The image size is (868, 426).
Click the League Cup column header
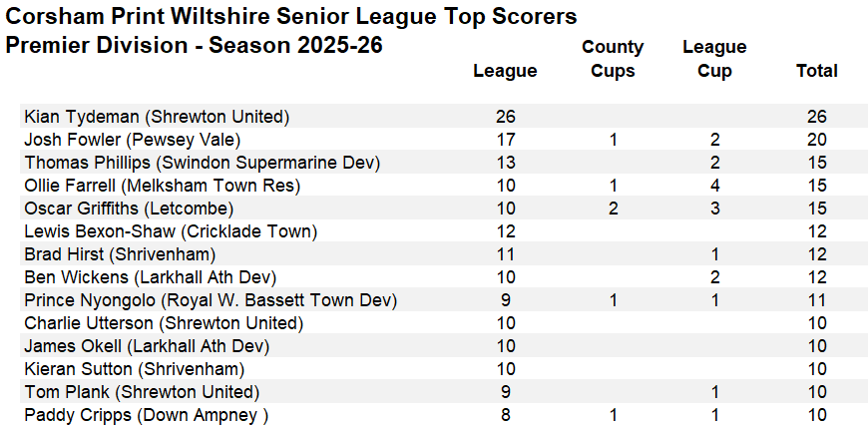coord(714,59)
